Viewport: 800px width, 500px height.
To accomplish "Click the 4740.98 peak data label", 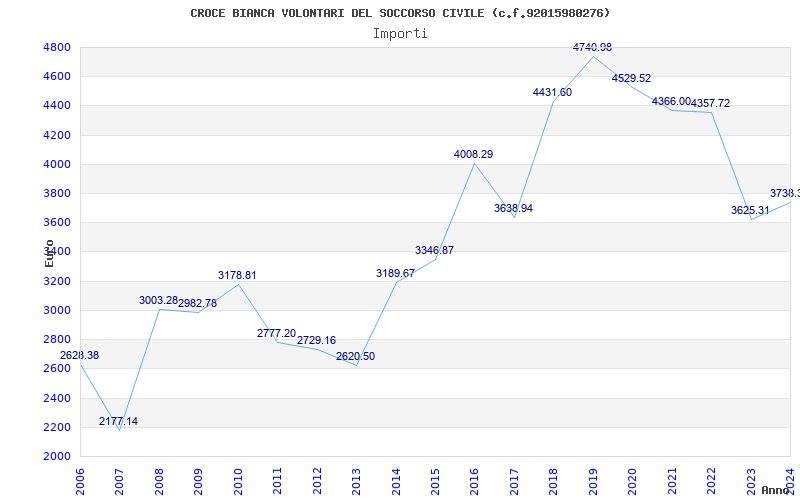I will pyautogui.click(x=592, y=47).
